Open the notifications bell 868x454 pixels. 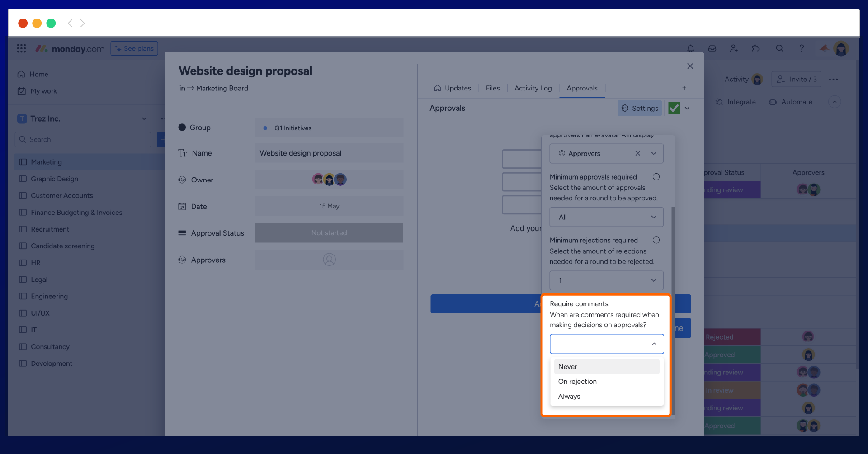(x=690, y=48)
